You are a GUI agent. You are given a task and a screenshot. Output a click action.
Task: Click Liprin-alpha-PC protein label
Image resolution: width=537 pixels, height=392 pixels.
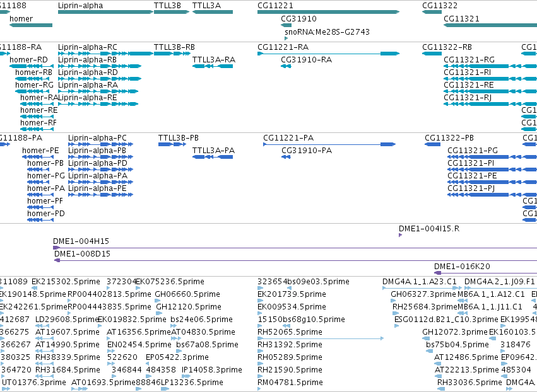tap(97, 138)
